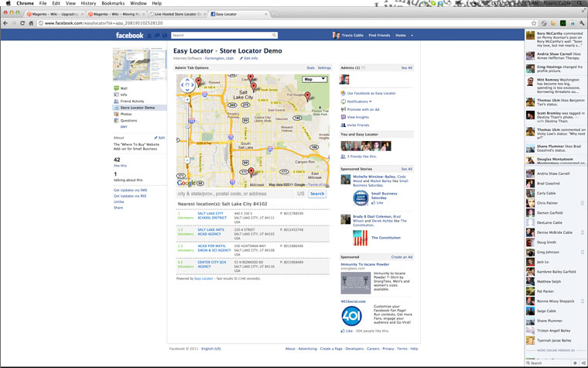Viewport: 588px width, 368px height.
Task: Click the map zoom slider handle
Action: coord(187,126)
